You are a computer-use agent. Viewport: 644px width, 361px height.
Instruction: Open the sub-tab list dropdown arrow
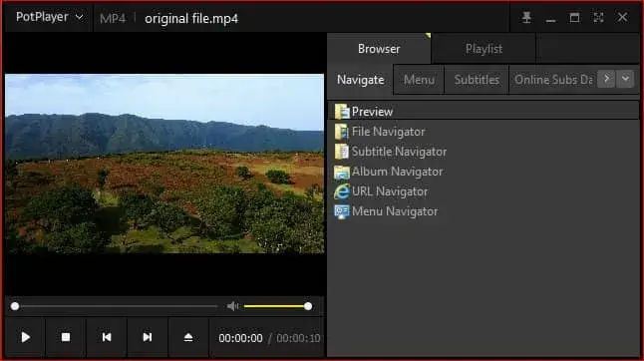tap(625, 79)
